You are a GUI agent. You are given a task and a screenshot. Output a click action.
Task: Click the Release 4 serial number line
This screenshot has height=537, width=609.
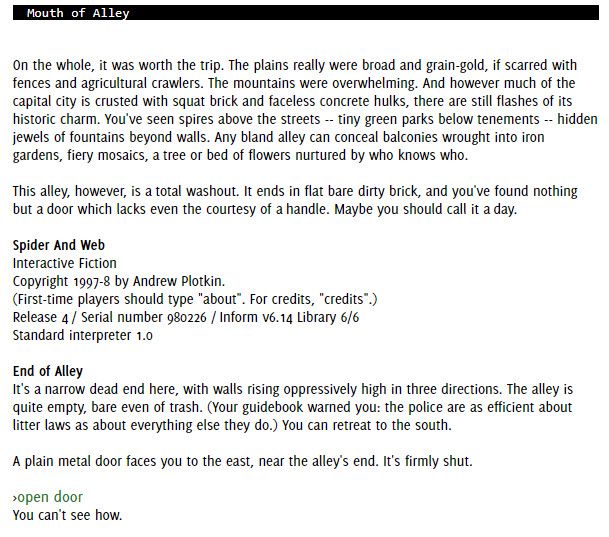pyautogui.click(x=186, y=317)
